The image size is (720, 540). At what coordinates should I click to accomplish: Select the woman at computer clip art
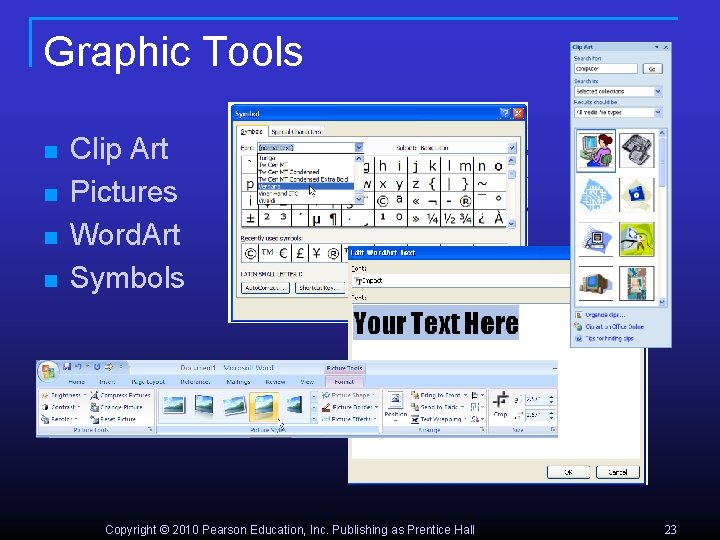pyautogui.click(x=596, y=151)
